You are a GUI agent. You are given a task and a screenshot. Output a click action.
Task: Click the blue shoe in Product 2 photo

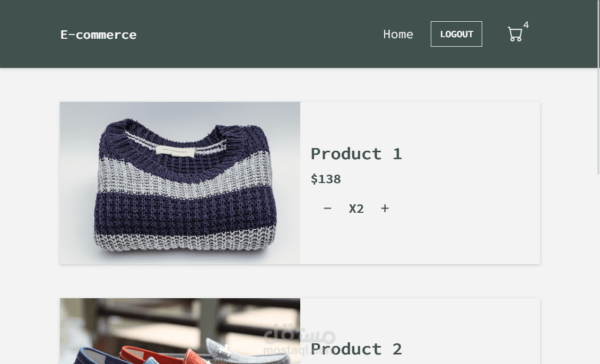pos(88,357)
